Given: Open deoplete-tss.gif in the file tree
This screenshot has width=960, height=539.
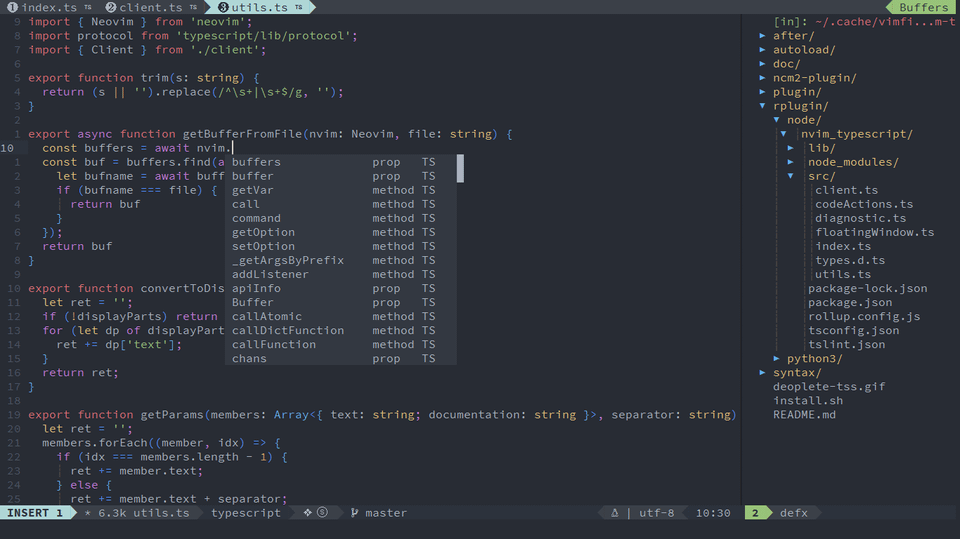Looking at the screenshot, I should (x=829, y=386).
